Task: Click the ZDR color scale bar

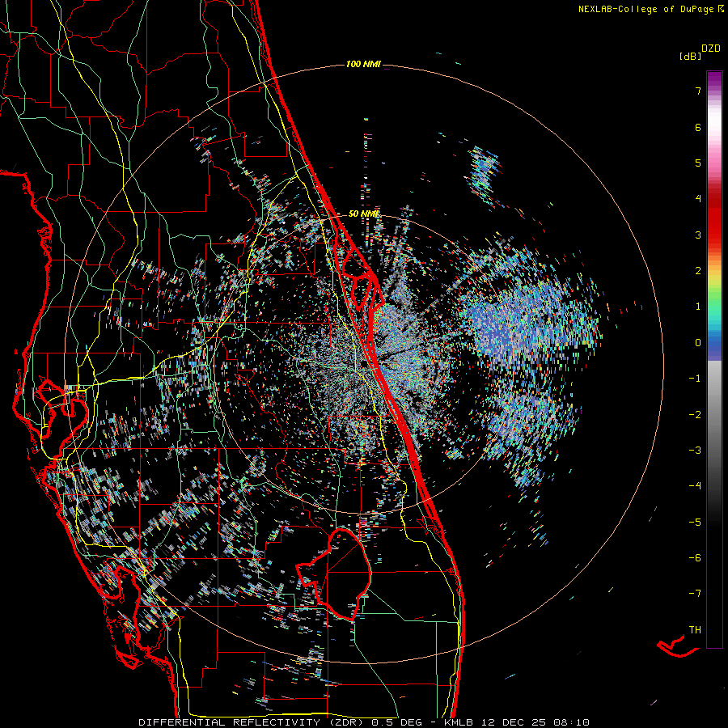Action: click(x=714, y=359)
